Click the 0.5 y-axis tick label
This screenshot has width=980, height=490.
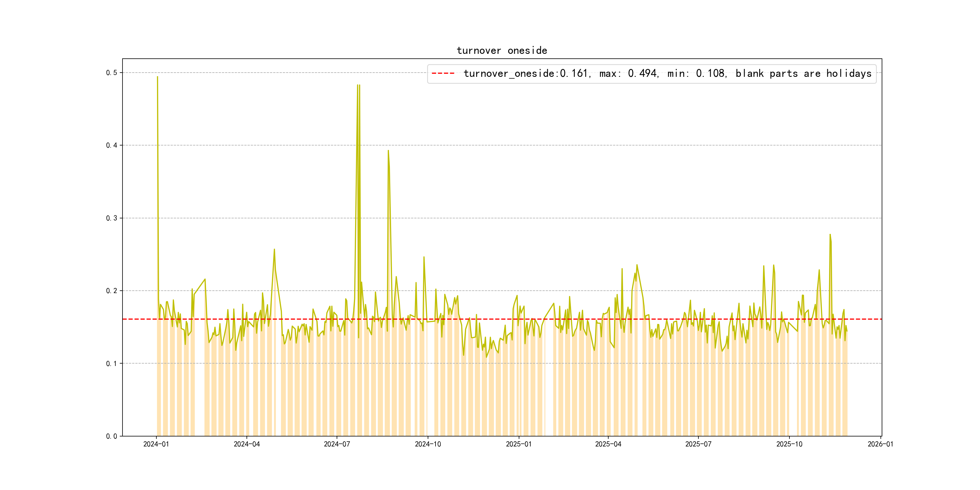[x=111, y=73]
